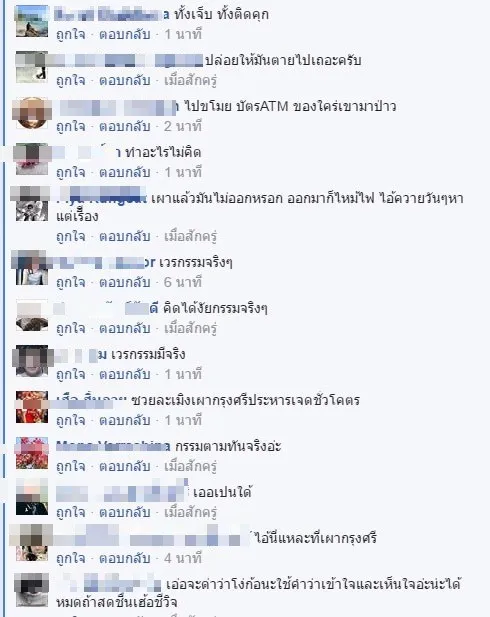490x617 pixels.
Task: Reply to the comment 'ทั้งเจ็บ ทั้งติดคุก'
Action: pos(124,35)
